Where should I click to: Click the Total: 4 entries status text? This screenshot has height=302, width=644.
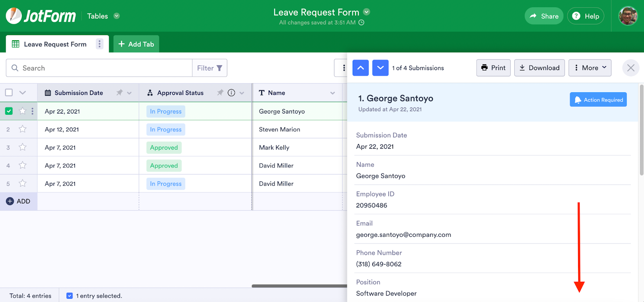pos(31,296)
